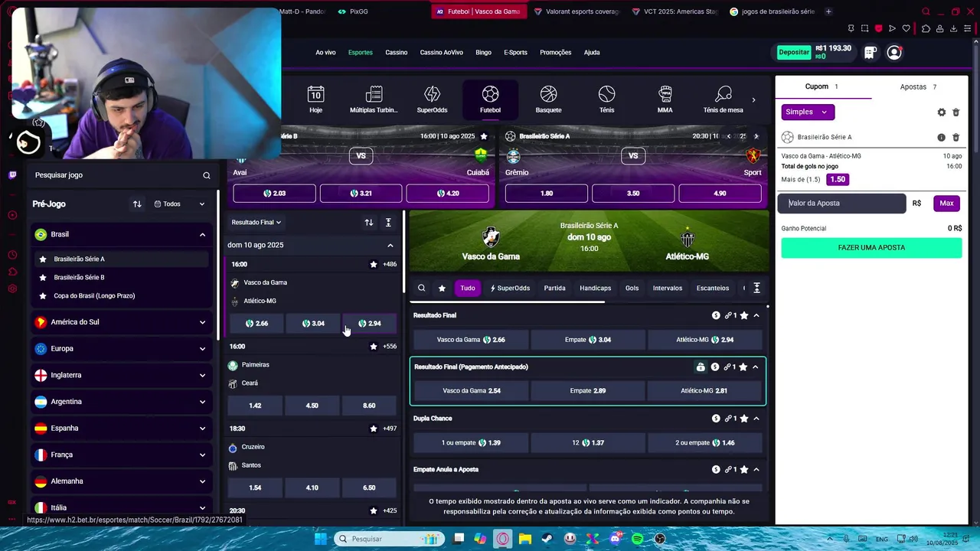Select the Basquete basketball category

pos(548,99)
